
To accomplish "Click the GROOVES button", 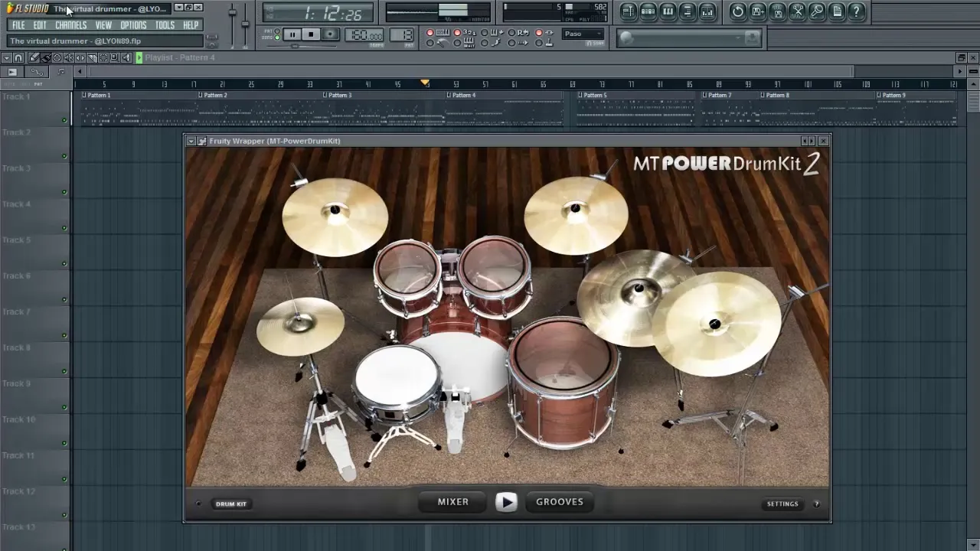I will pos(560,502).
